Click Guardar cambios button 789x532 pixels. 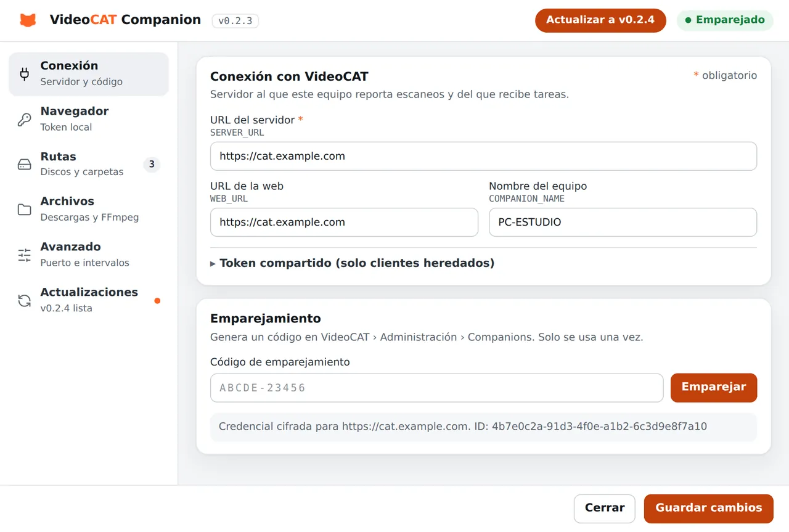[709, 509]
